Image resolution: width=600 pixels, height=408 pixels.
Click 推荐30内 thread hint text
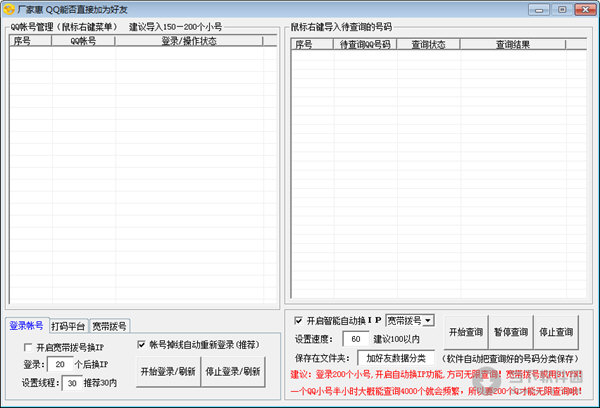[100, 383]
